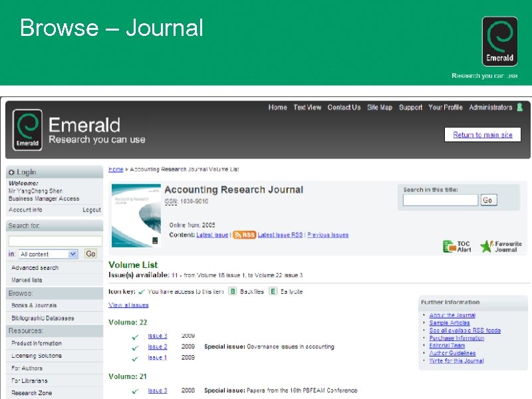The width and height of the screenshot is (532, 399).
Task: Toggle the access checkmark beside Issue 1
Action: pos(135,358)
